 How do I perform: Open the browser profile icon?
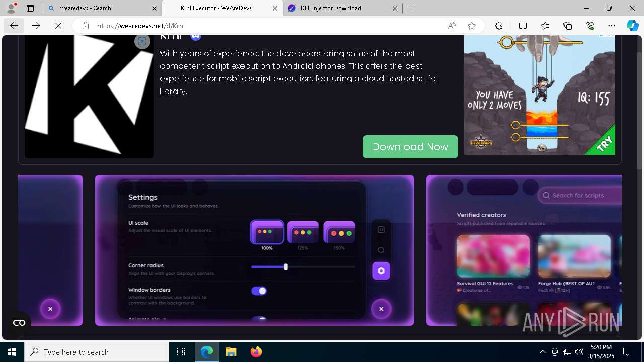click(x=11, y=8)
